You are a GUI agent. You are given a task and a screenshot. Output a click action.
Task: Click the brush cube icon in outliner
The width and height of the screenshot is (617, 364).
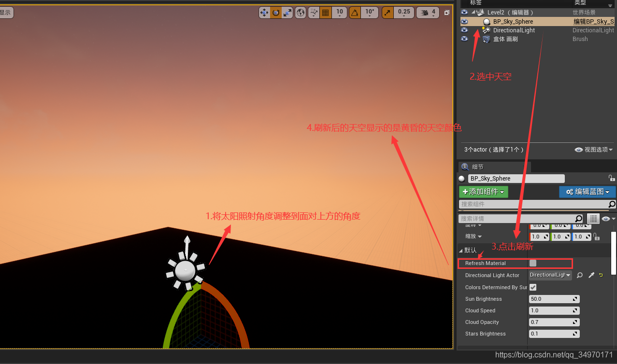click(x=487, y=39)
